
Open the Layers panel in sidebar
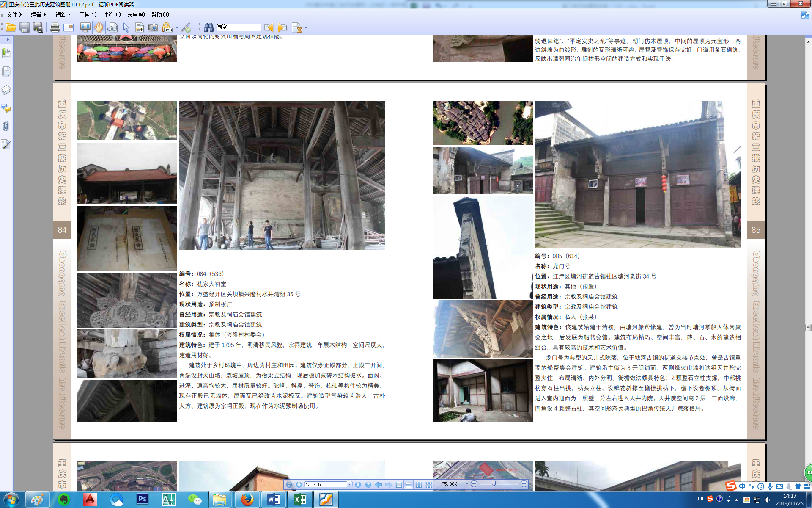6,90
